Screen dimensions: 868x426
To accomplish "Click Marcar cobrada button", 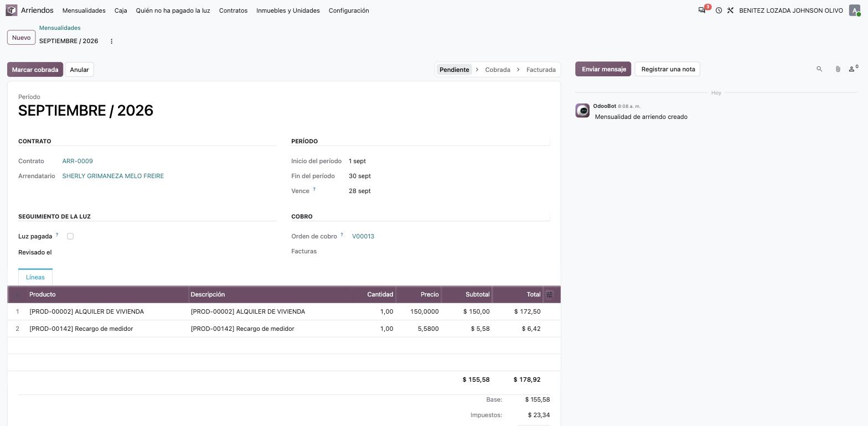I will 35,70.
